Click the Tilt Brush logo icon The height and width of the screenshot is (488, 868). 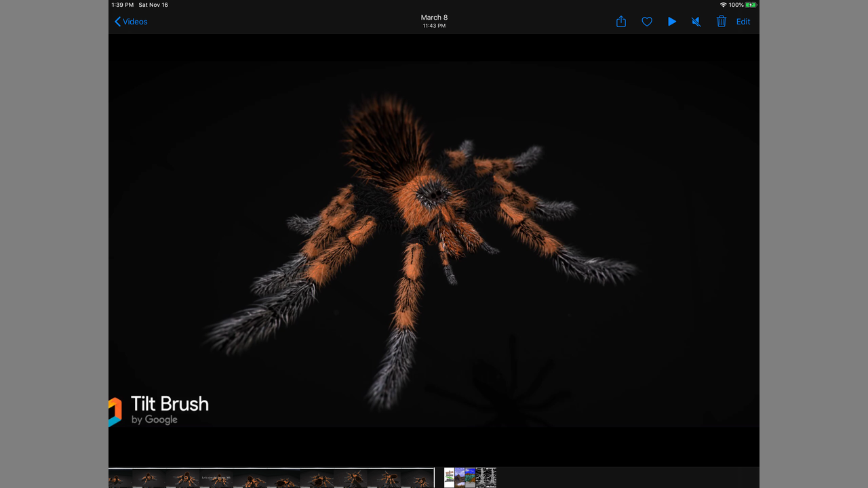[x=115, y=411]
